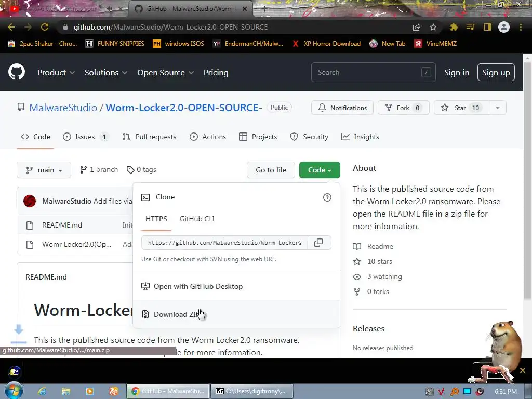
Task: Star the repository
Action: click(461, 108)
